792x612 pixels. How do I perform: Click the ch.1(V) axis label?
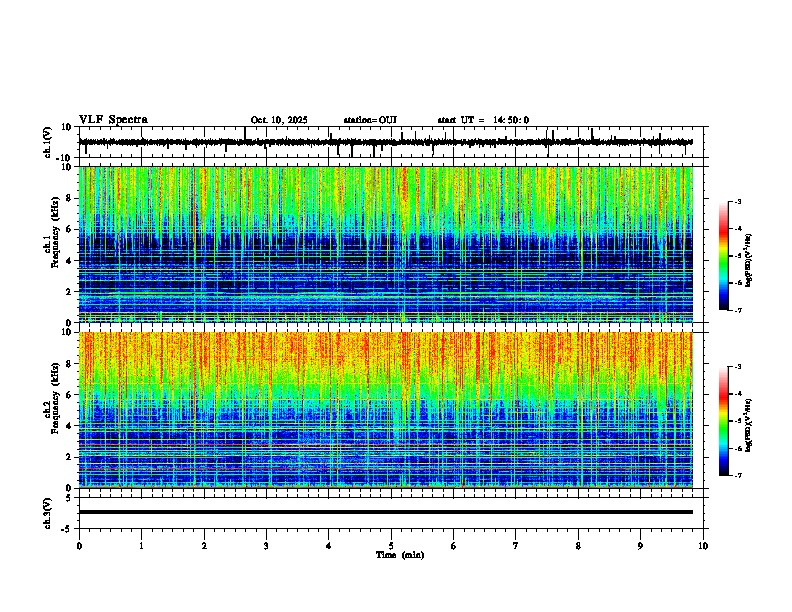pyautogui.click(x=48, y=142)
